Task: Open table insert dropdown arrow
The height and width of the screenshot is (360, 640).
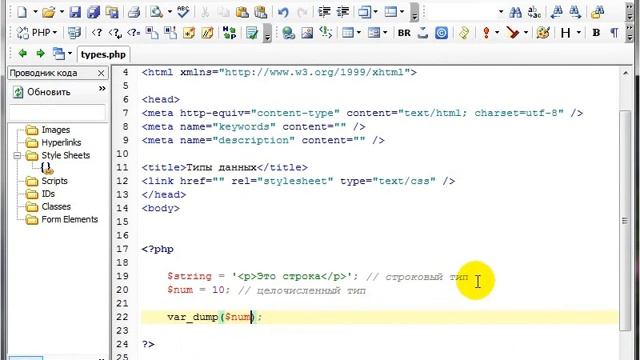Action: click(x=359, y=32)
